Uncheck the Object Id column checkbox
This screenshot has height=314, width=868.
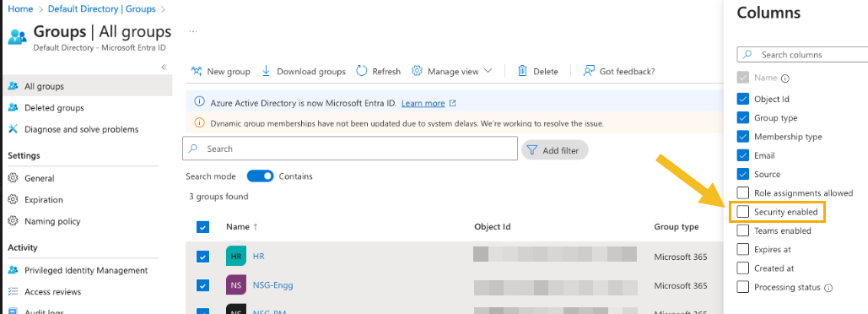743,99
